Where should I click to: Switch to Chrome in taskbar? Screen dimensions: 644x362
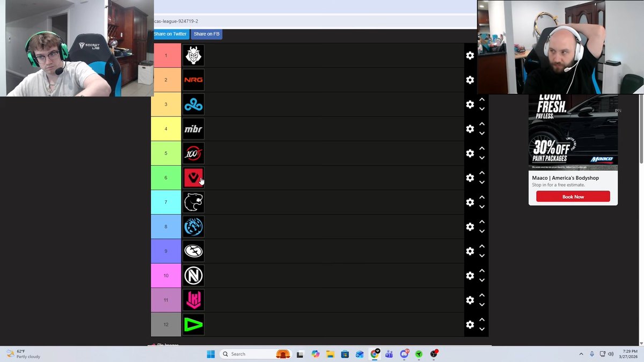[x=375, y=354]
